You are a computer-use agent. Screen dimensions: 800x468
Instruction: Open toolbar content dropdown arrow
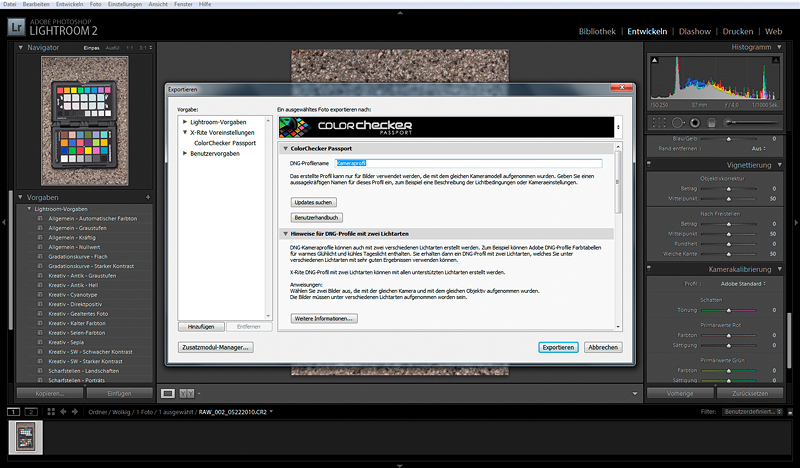[635, 393]
